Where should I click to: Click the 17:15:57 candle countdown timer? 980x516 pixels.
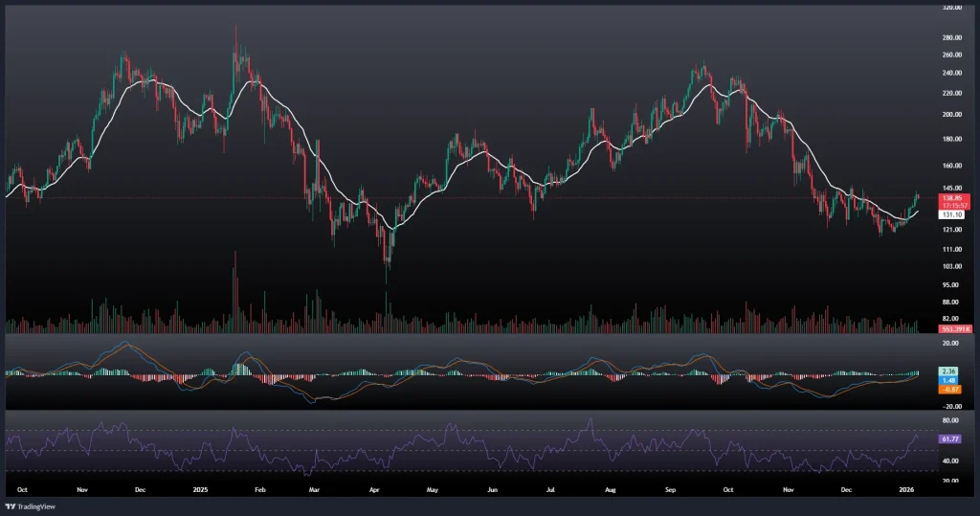[954, 205]
